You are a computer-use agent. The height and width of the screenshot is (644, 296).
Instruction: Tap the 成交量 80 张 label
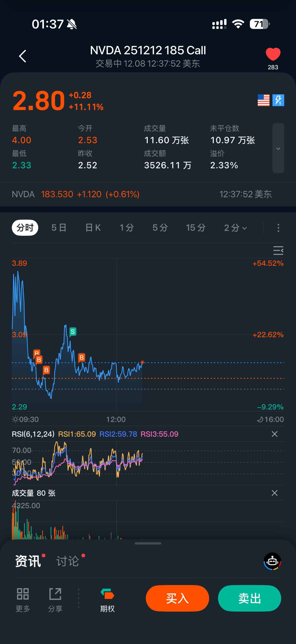pyautogui.click(x=34, y=493)
